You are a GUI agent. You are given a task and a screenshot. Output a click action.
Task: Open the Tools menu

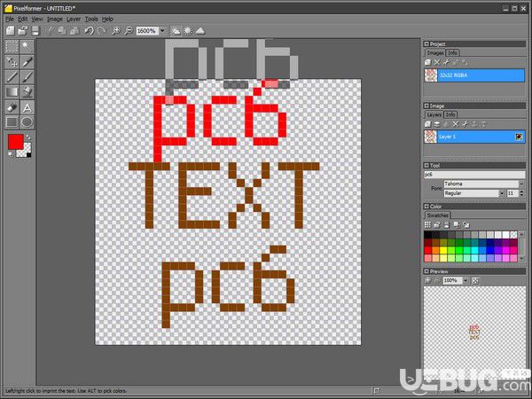click(x=91, y=20)
